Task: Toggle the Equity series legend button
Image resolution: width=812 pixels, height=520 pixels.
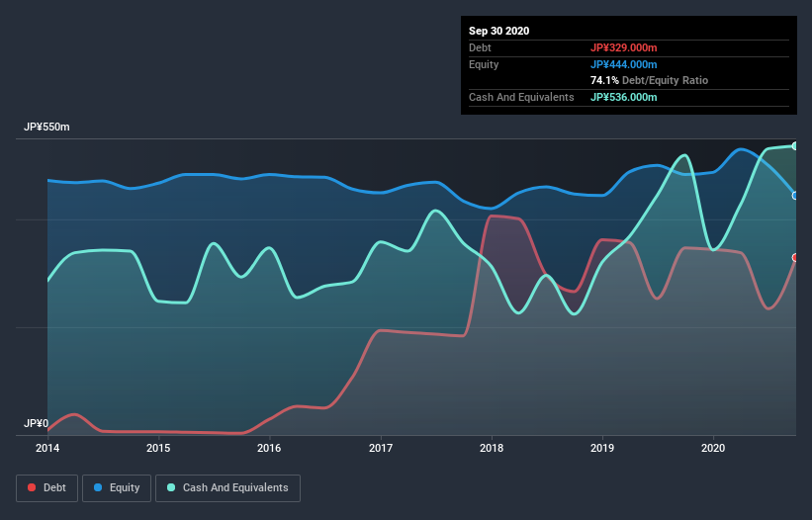Action: pos(117,488)
